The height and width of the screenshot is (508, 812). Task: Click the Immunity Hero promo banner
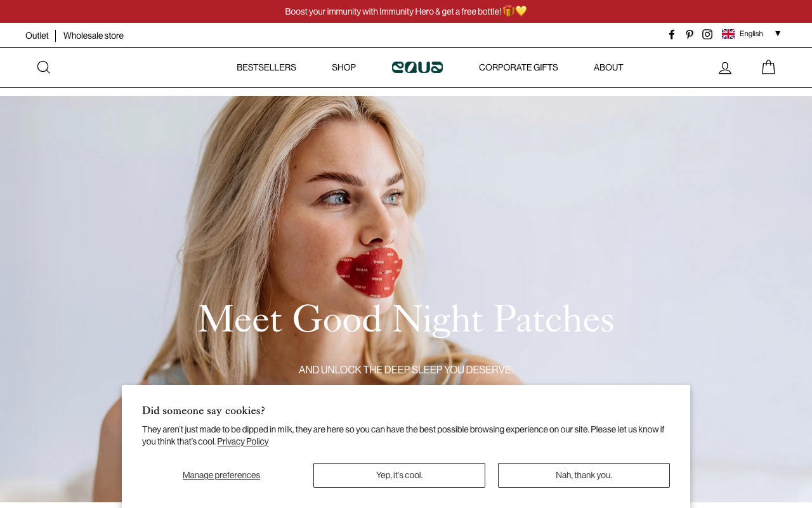point(406,11)
